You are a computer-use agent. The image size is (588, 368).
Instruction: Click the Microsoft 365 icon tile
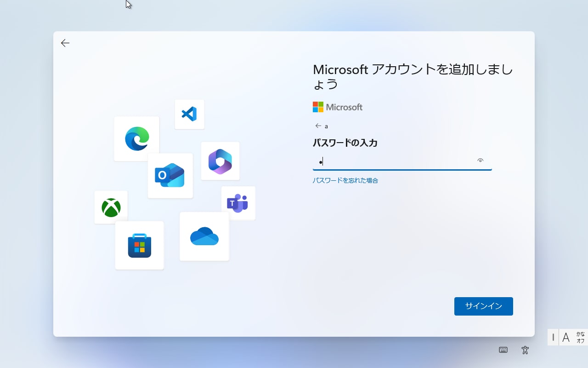coord(220,161)
